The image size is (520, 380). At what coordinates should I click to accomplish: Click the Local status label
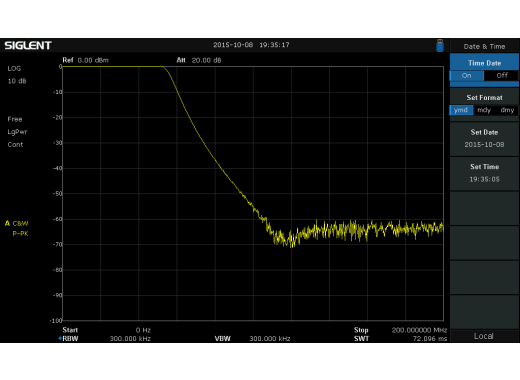(x=484, y=336)
